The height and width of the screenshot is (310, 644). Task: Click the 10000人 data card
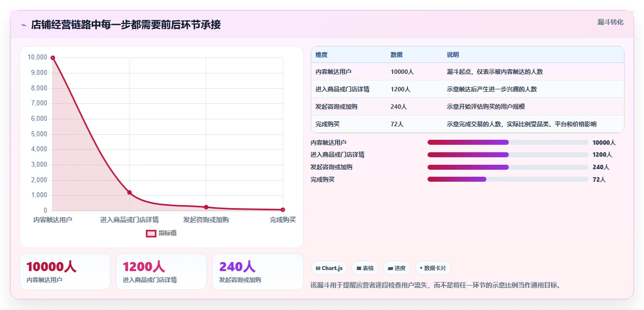65,272
